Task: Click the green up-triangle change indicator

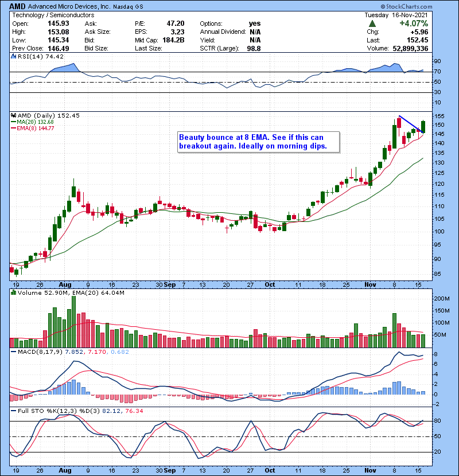Action: pos(372,24)
